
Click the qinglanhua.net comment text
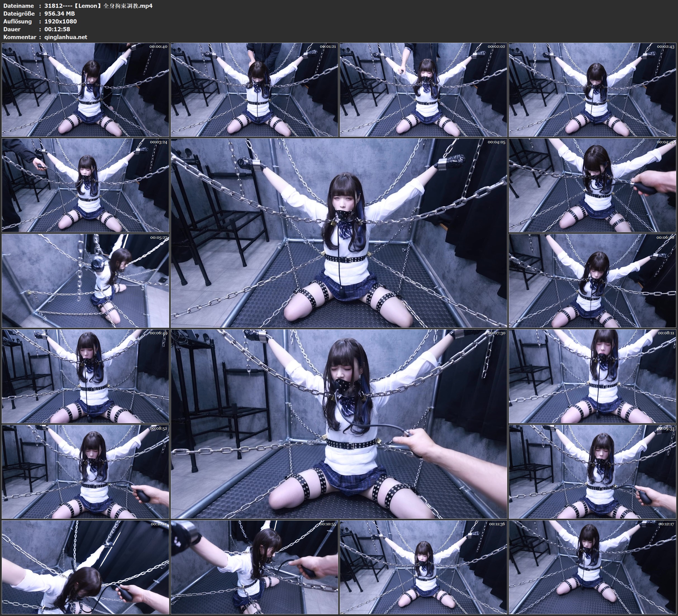(66, 37)
